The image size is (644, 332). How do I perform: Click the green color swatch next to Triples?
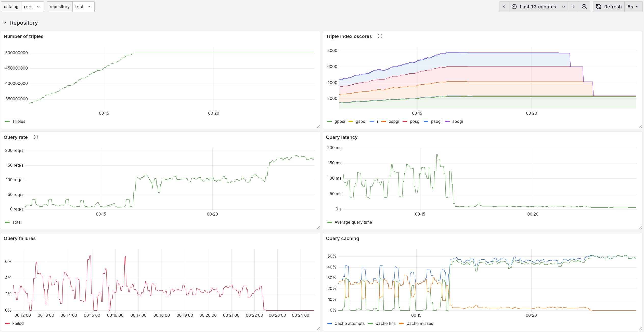(x=7, y=121)
